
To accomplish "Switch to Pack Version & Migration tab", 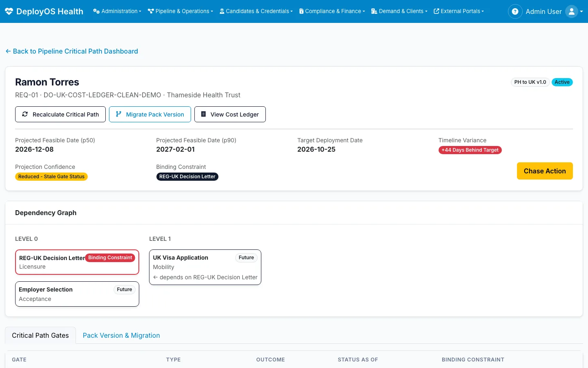I will 121,335.
